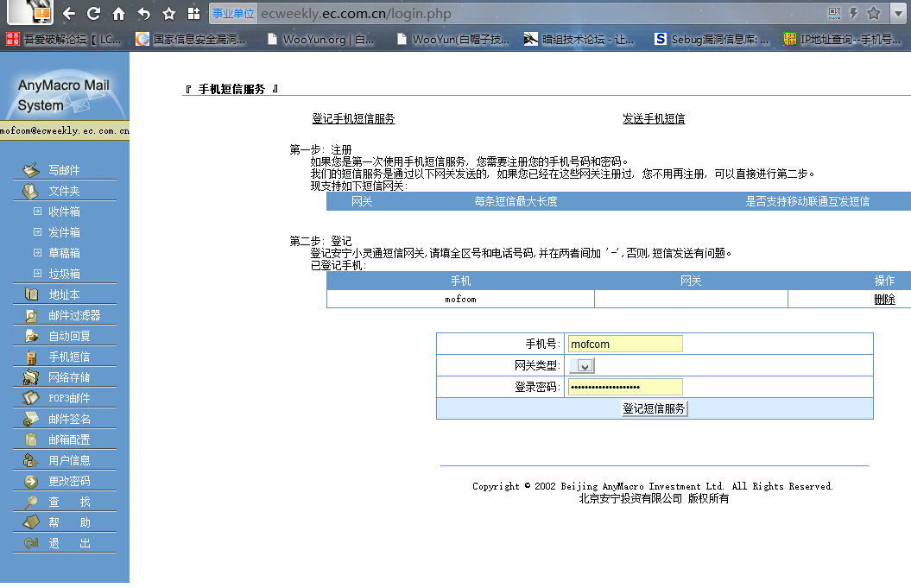Click 查找 magnifier icon
The image size is (911, 588).
31,502
